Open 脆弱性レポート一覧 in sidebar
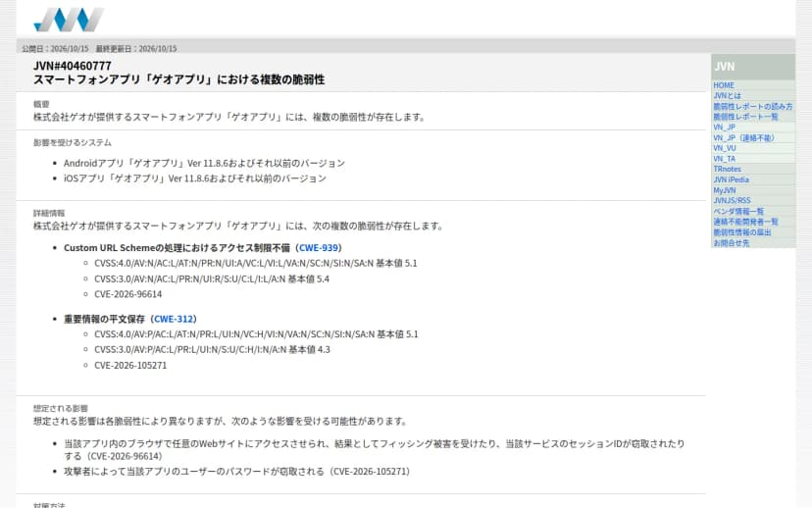This screenshot has width=812, height=508. pyautogui.click(x=745, y=117)
